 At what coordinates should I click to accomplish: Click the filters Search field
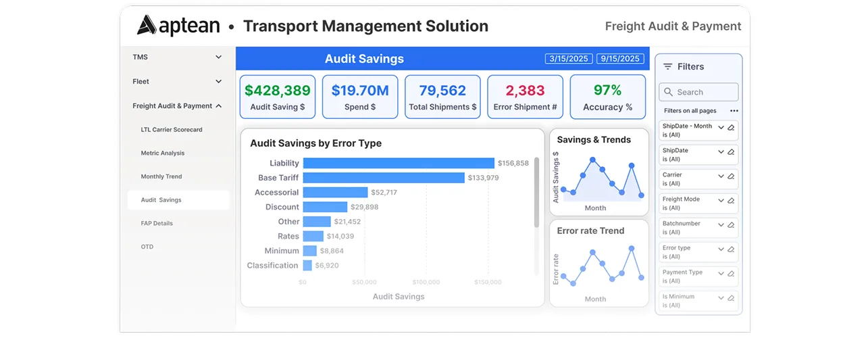[x=698, y=92]
